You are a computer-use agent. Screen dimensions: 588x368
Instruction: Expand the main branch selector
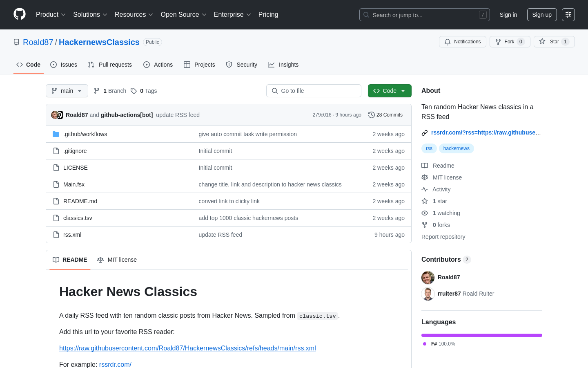click(67, 91)
